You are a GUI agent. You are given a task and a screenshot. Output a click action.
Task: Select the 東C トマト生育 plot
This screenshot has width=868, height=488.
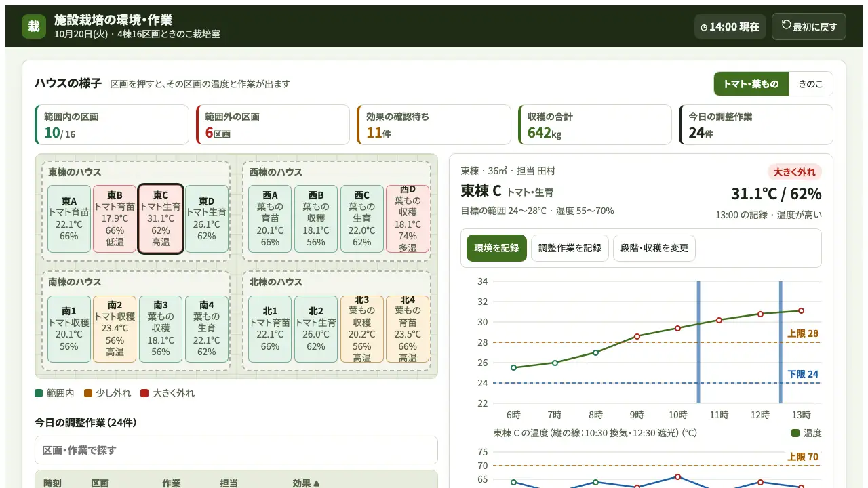point(161,219)
